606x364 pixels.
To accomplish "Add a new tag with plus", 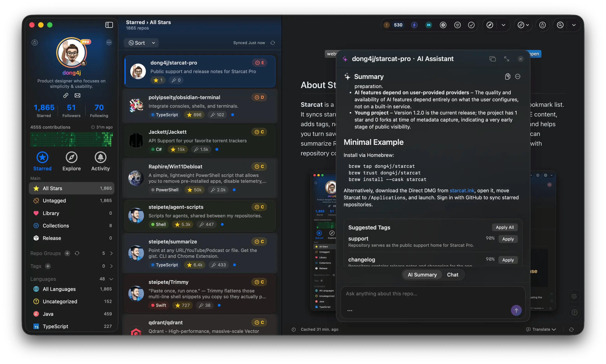I will [48, 266].
